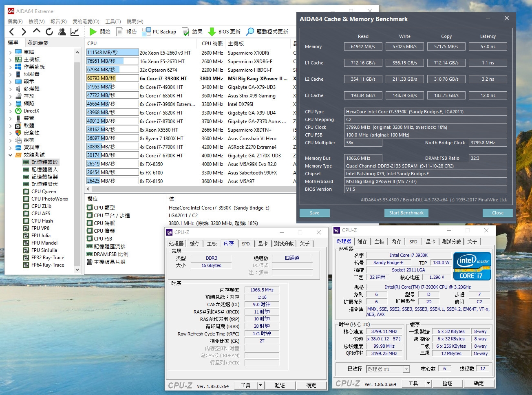Click the refresh icon in AIDA64 toolbar
Image resolution: width=532 pixels, height=395 pixels.
tap(49, 32)
